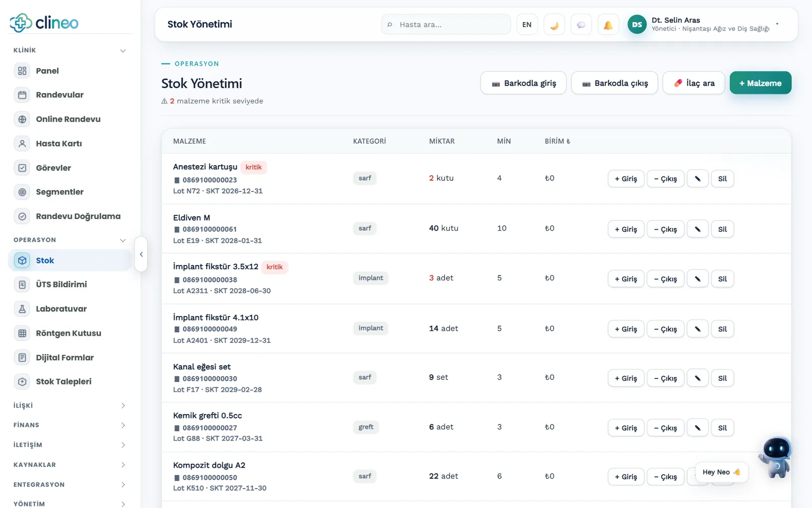Focus the Hasta ara search field
812x508 pixels.
[446, 24]
